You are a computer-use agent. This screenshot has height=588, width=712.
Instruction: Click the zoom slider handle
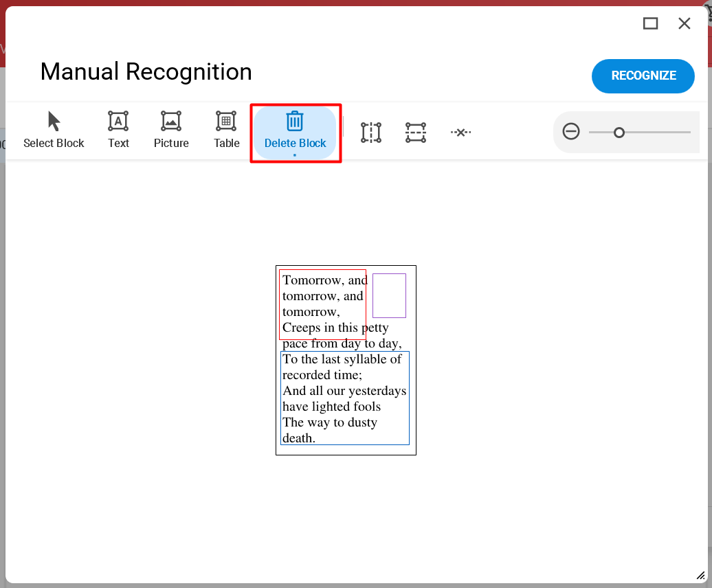click(619, 133)
